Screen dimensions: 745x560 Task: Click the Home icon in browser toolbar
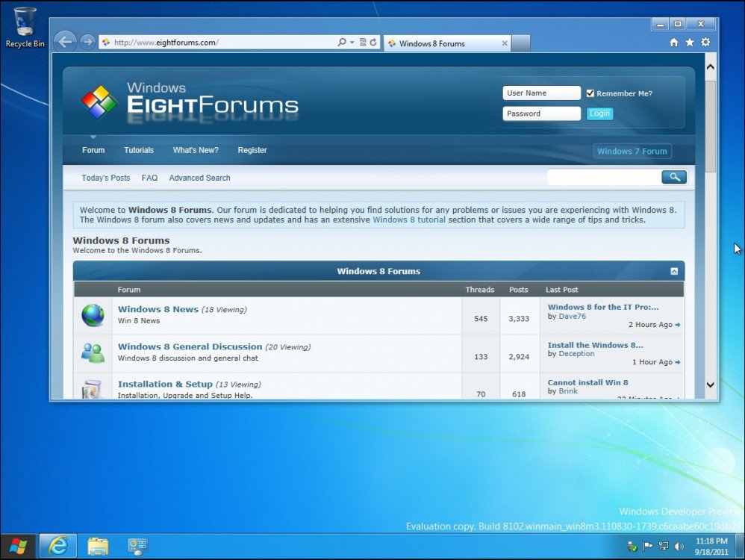674,43
